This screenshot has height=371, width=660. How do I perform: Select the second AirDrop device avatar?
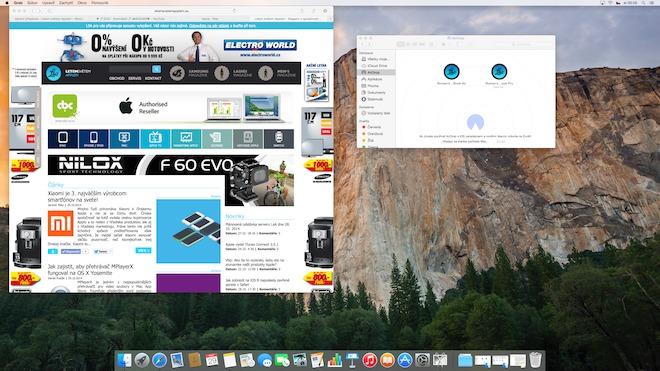pyautogui.click(x=499, y=71)
